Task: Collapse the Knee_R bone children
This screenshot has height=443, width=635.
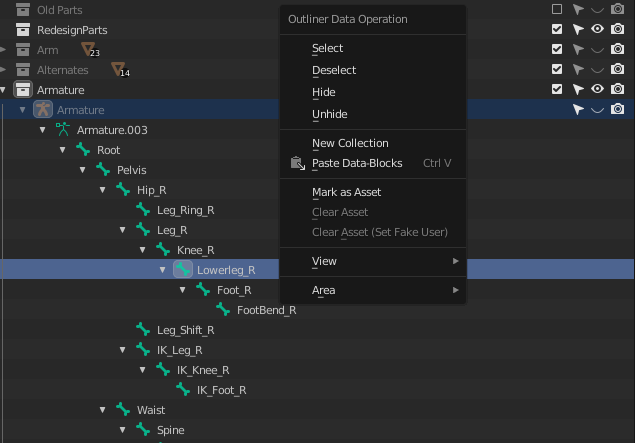Action: 143,250
